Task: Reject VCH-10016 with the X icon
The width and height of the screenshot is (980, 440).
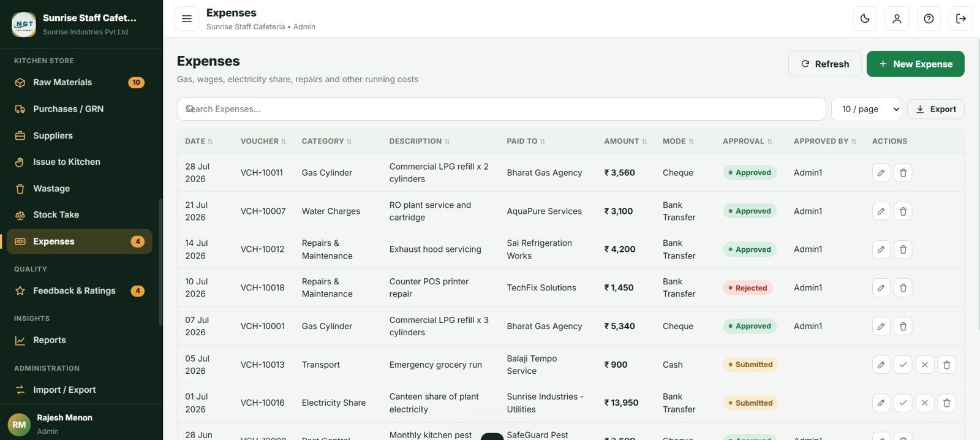Action: coord(925,403)
